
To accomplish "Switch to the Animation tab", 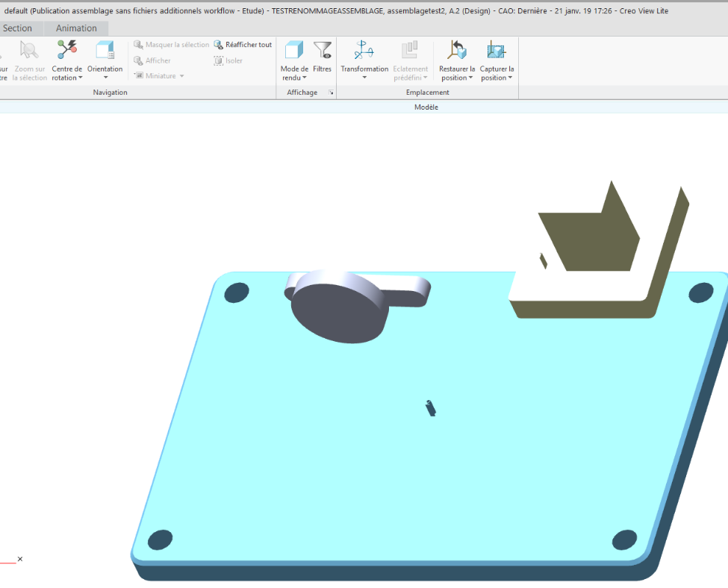I will (x=77, y=28).
